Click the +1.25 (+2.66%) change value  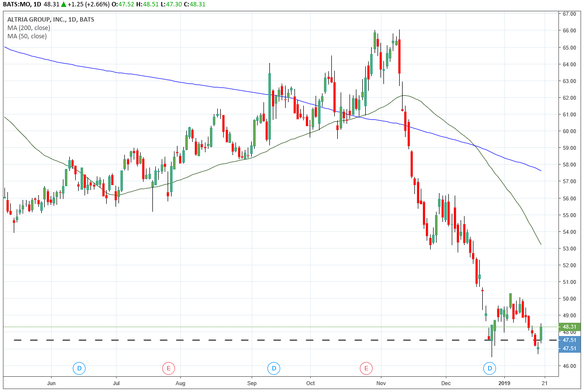[x=88, y=4]
